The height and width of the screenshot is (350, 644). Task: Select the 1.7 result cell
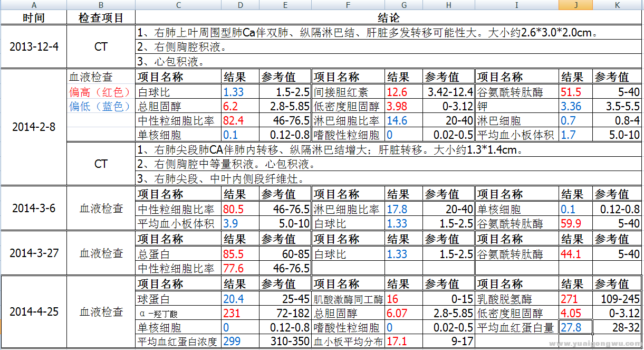576,135
